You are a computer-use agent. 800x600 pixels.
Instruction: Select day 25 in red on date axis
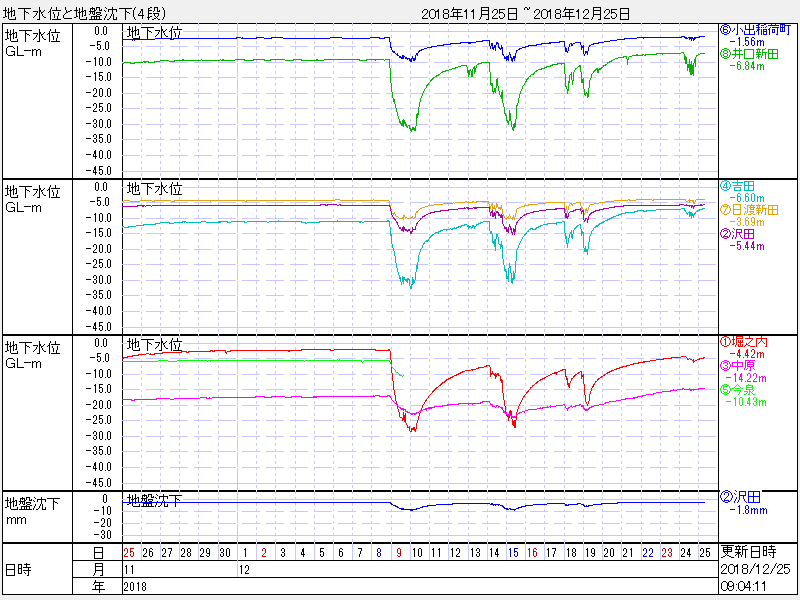click(128, 552)
